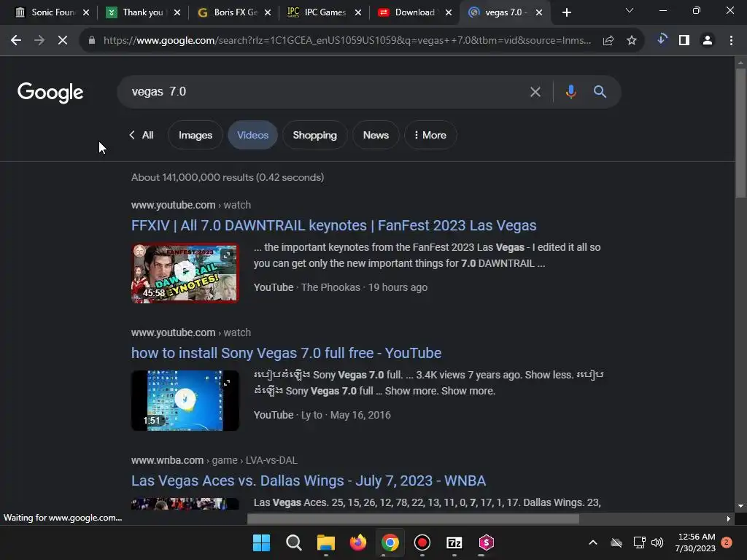Open FFXIV DAWNTRAIL keynotes result link

333,225
